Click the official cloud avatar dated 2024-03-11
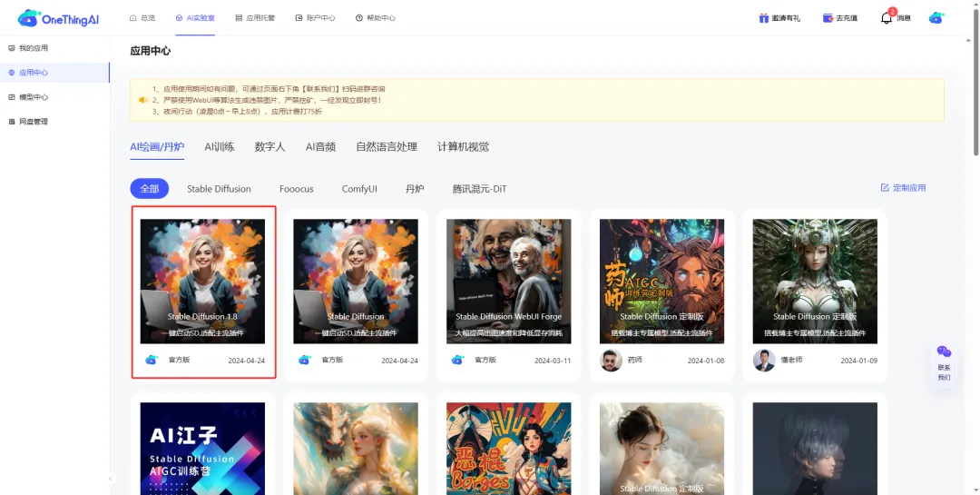This screenshot has height=495, width=980. pyautogui.click(x=457, y=360)
